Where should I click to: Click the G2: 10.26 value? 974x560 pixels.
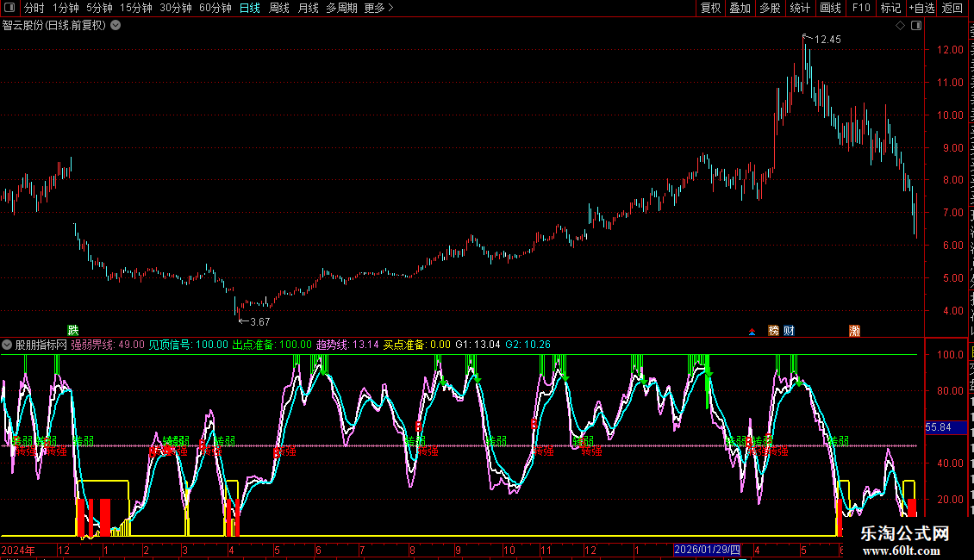(528, 345)
